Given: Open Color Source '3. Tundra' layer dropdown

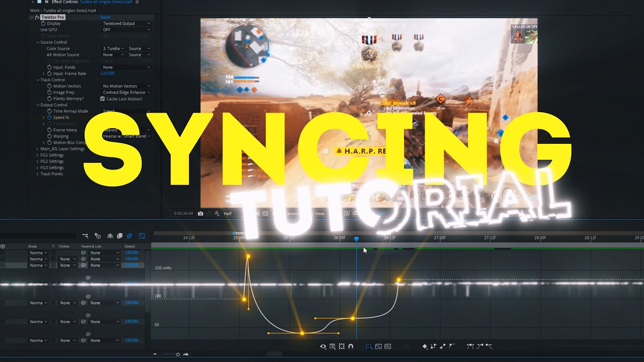Looking at the screenshot, I should click(x=113, y=49).
